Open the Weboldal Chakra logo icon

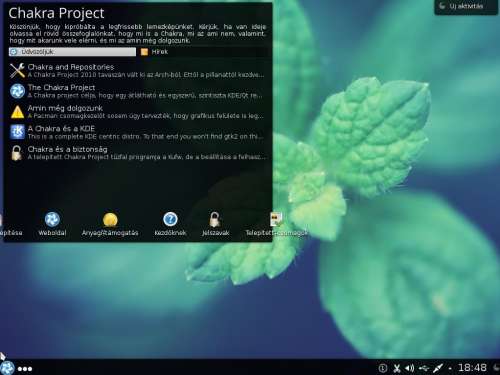pyautogui.click(x=52, y=220)
